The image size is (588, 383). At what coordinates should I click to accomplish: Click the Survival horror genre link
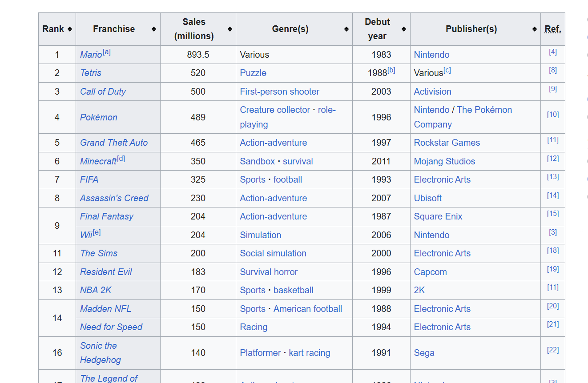pyautogui.click(x=269, y=272)
